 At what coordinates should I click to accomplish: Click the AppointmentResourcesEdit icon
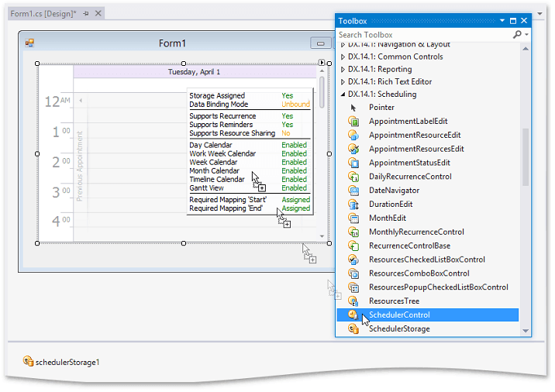[x=353, y=150]
